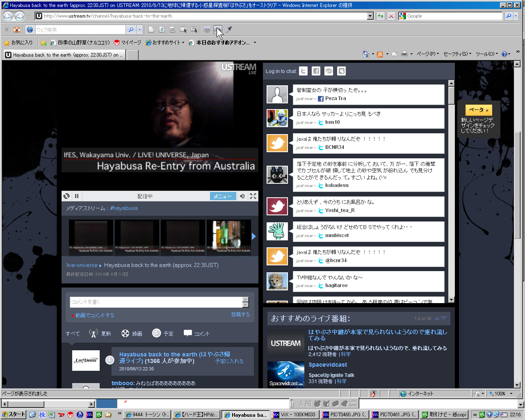Log in to chat via Facebook icon
The image size is (525, 420).
pyautogui.click(x=316, y=71)
